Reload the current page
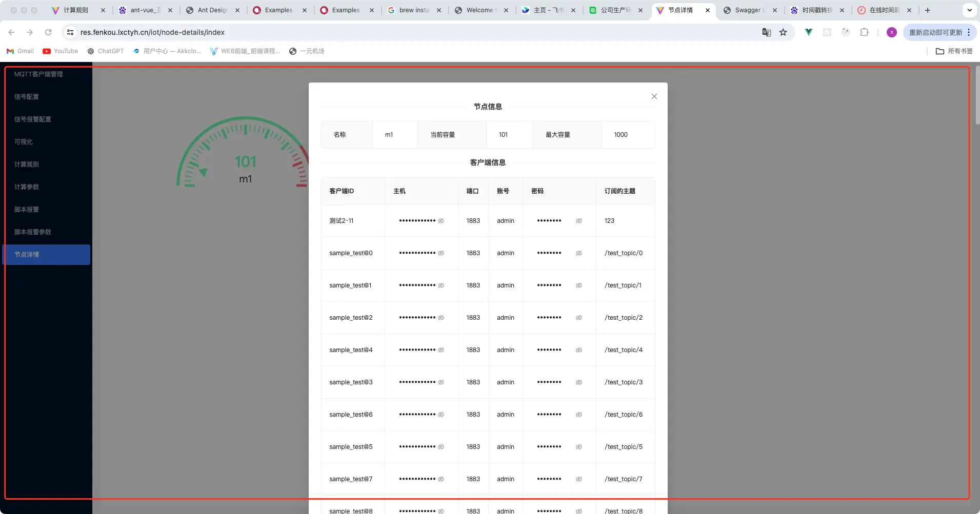Viewport: 980px width, 514px height. click(48, 32)
